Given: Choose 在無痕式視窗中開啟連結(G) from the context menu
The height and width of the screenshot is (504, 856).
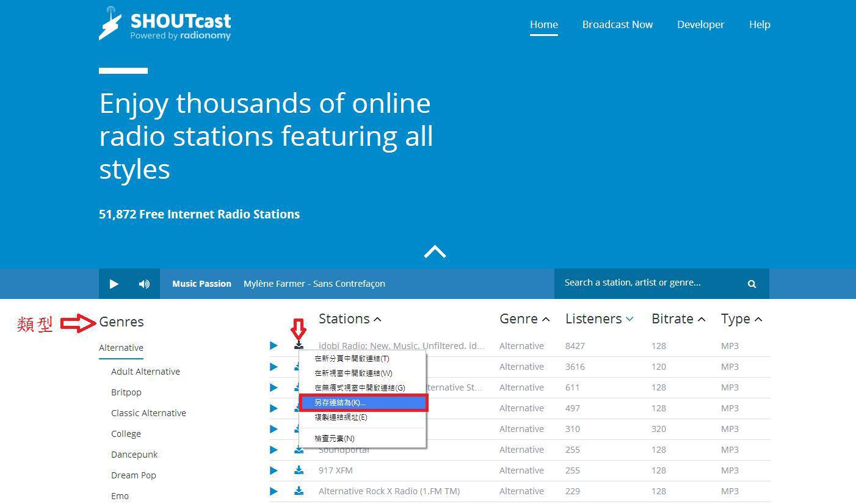Looking at the screenshot, I should point(363,388).
